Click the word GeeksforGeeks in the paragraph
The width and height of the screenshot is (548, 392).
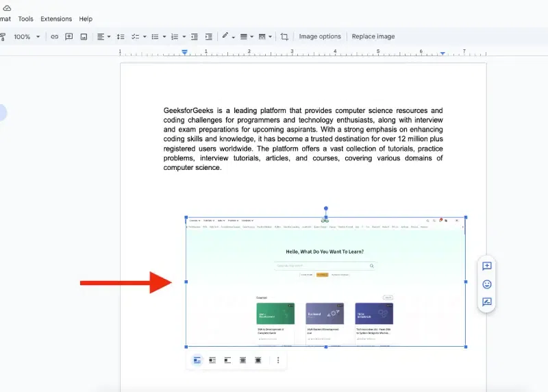pos(188,110)
